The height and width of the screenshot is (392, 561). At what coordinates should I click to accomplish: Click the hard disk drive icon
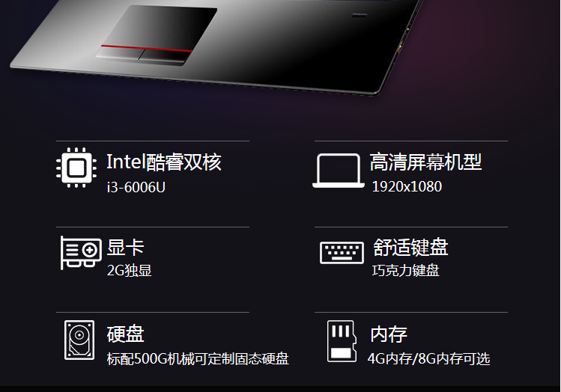[79, 340]
